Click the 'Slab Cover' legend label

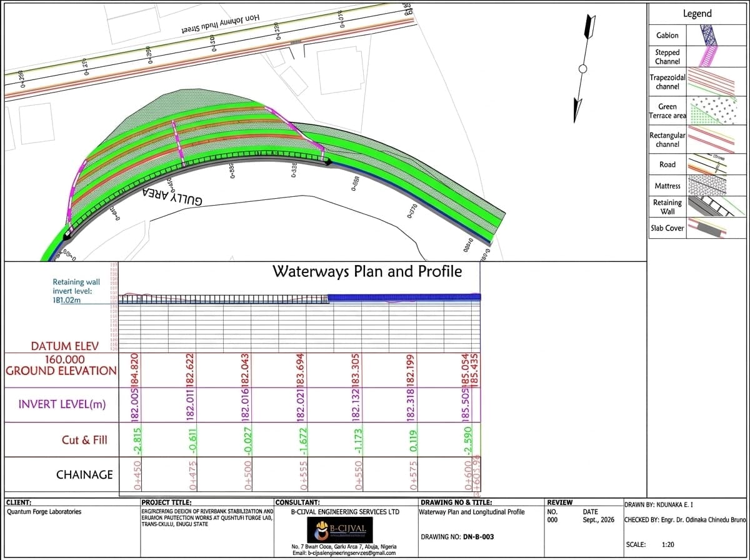(x=667, y=228)
